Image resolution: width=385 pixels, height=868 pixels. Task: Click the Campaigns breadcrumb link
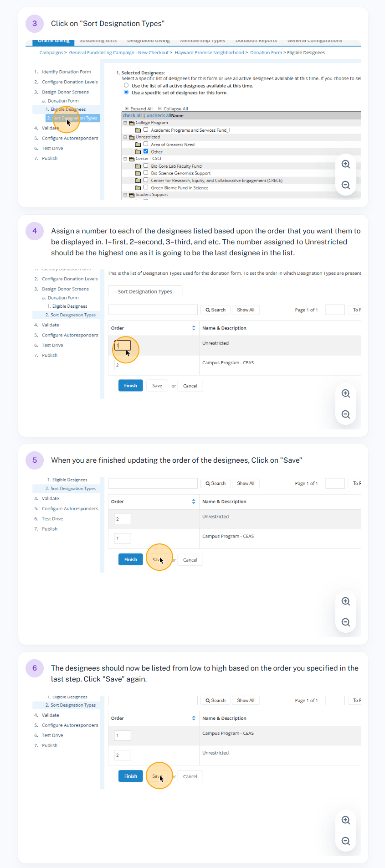tap(51, 53)
